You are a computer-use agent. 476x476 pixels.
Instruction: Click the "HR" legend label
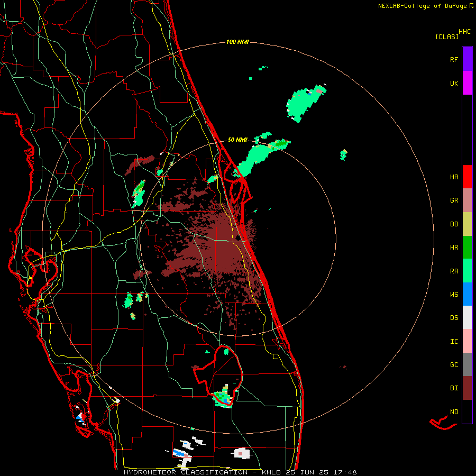point(454,248)
